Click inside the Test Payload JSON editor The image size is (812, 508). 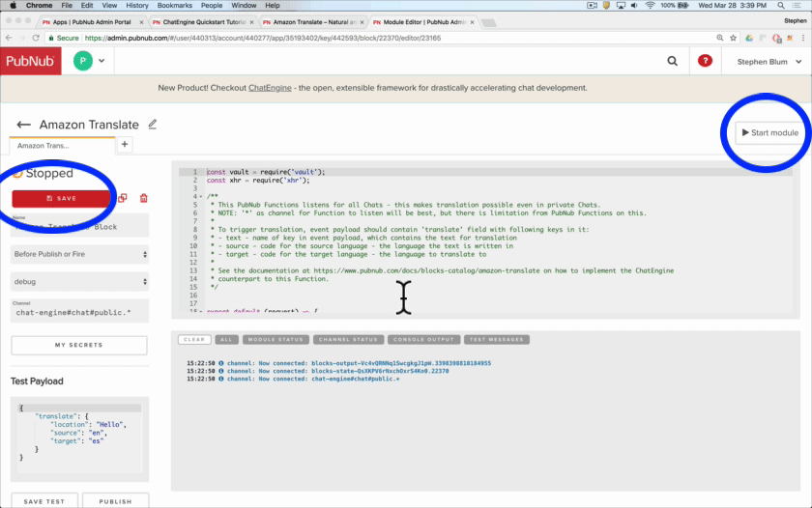click(79, 438)
